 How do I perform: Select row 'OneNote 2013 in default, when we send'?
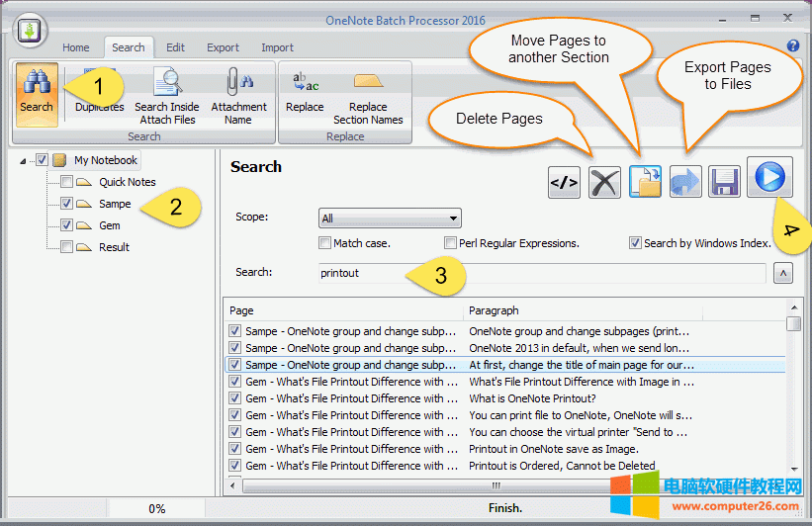coord(505,348)
